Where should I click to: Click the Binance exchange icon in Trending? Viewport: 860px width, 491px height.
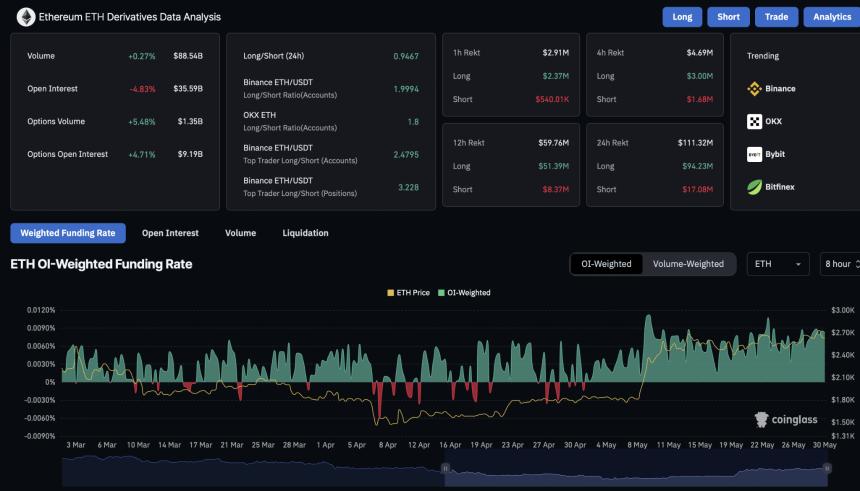[755, 89]
